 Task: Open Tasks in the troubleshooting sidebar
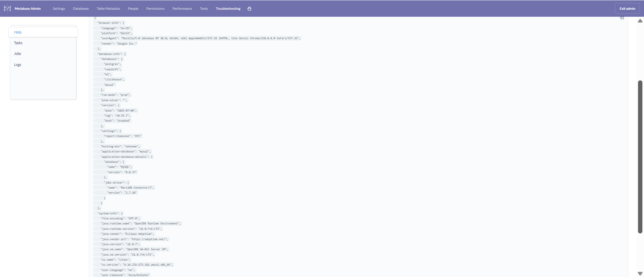coord(18,43)
